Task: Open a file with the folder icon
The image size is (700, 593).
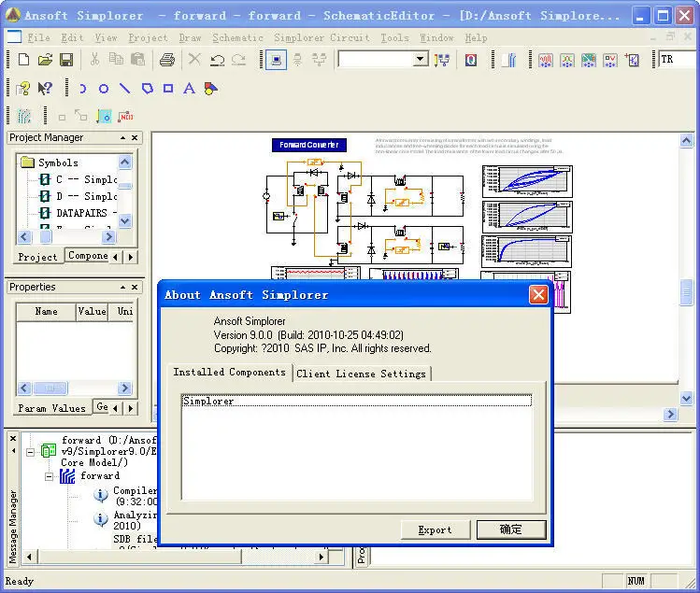Action: point(45,60)
